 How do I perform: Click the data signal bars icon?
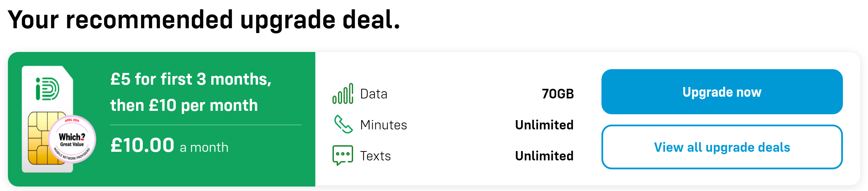342,94
